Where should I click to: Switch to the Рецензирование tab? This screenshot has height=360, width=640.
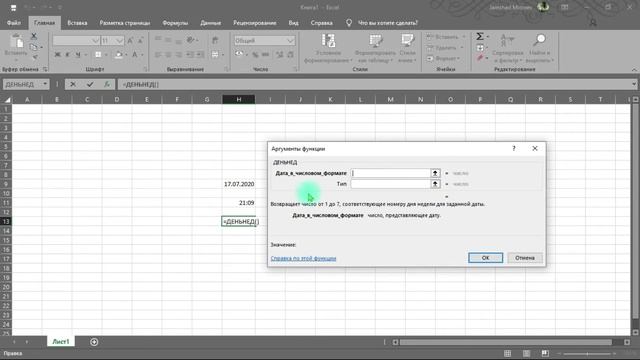pyautogui.click(x=255, y=23)
